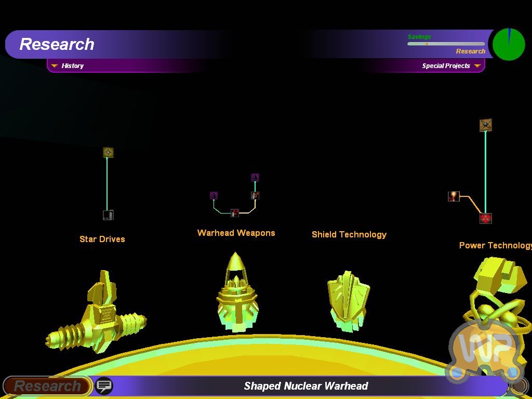Click the topmost purple warhead node
532x399 pixels.
[255, 178]
